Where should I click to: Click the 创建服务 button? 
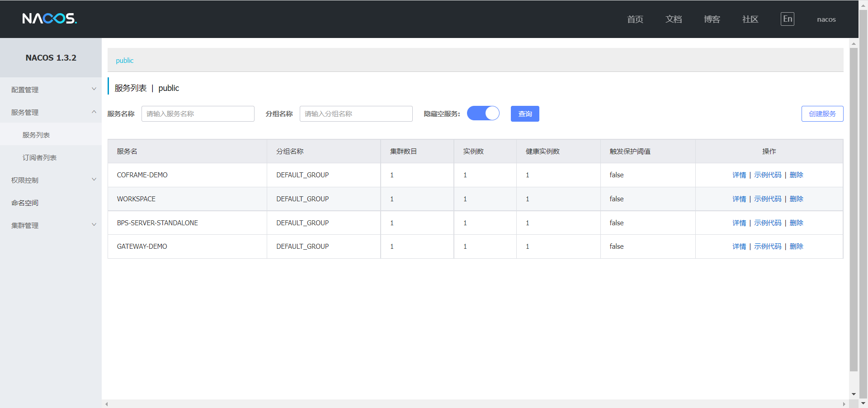coord(822,114)
